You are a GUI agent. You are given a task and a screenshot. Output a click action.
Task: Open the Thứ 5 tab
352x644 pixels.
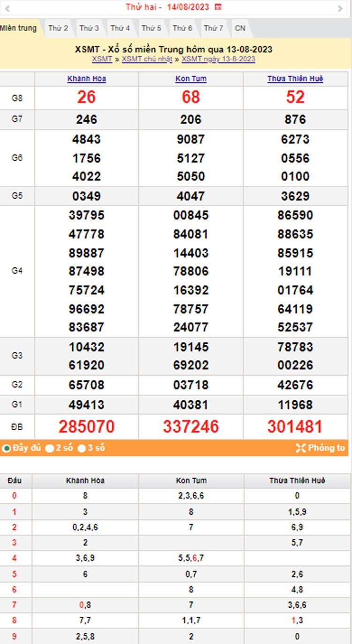coord(151,28)
